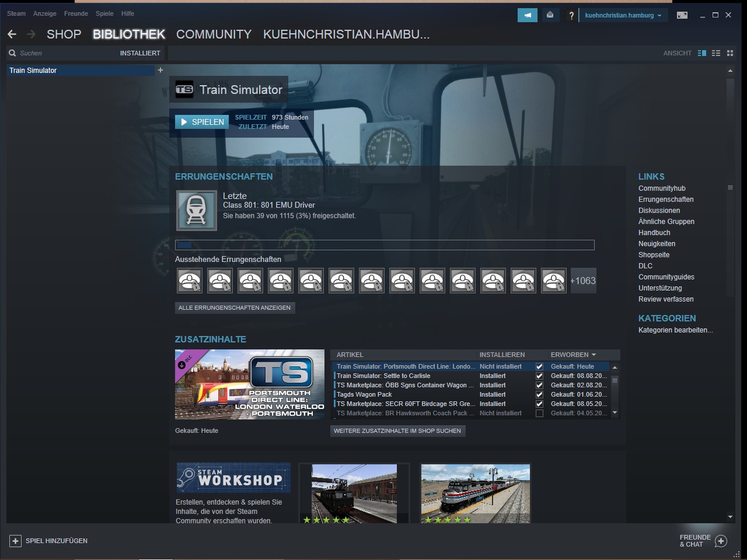Image resolution: width=747 pixels, height=560 pixels.
Task: Open the Shopseite link
Action: pos(654,255)
